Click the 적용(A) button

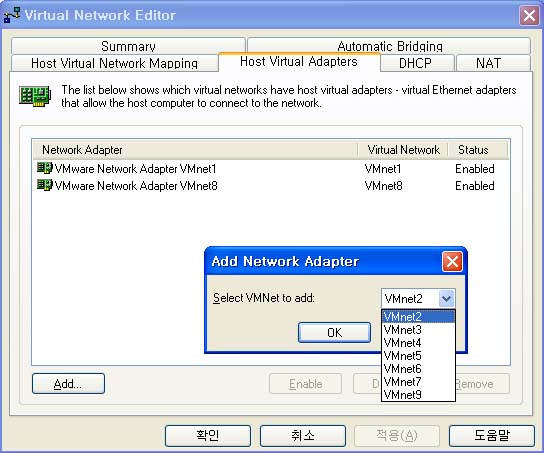click(397, 436)
